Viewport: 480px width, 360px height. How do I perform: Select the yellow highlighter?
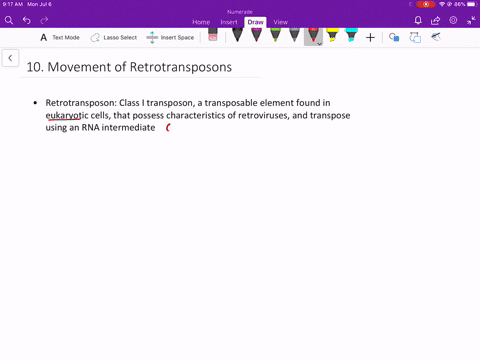coord(332,35)
